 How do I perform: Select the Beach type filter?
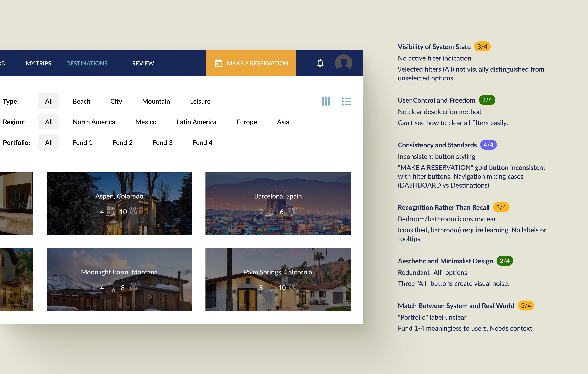pyautogui.click(x=81, y=101)
